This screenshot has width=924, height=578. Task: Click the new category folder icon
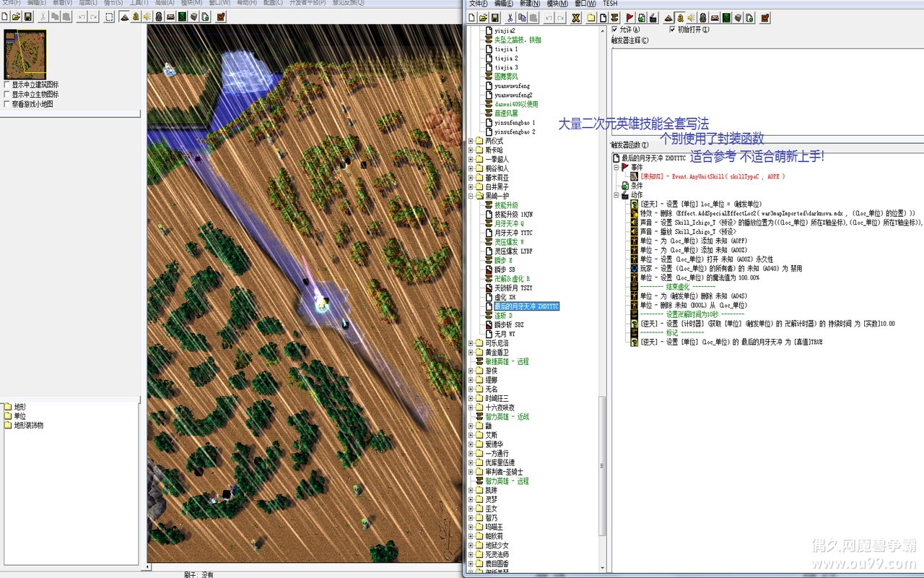591,17
